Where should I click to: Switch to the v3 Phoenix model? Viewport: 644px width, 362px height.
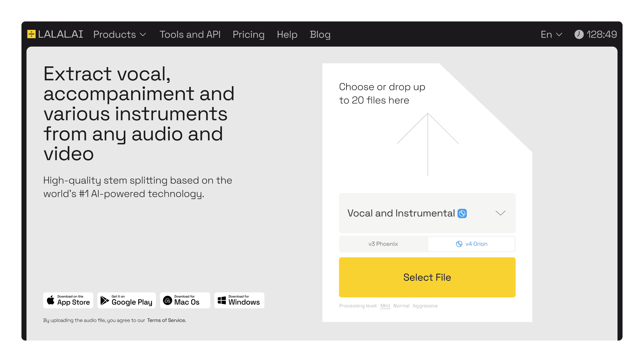pyautogui.click(x=383, y=244)
